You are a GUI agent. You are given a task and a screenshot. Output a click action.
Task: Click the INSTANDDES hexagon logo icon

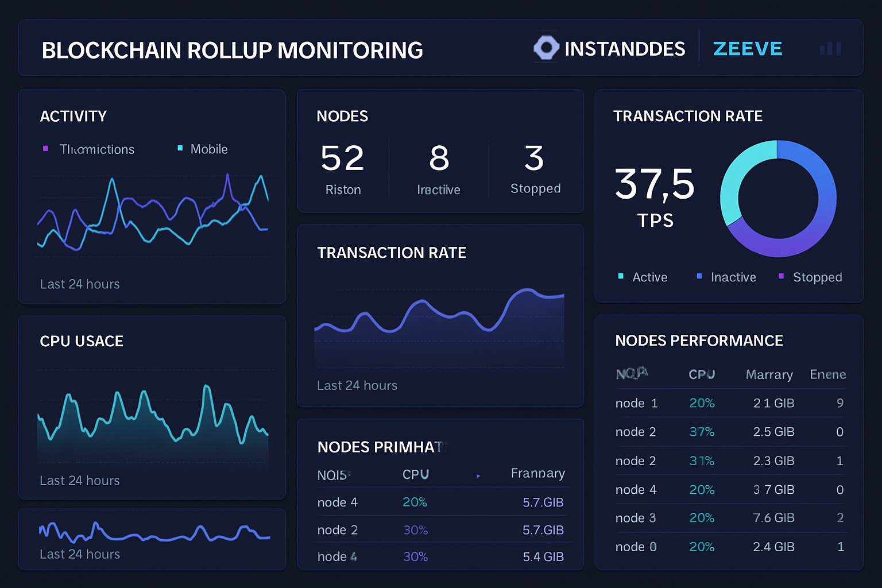pos(546,48)
